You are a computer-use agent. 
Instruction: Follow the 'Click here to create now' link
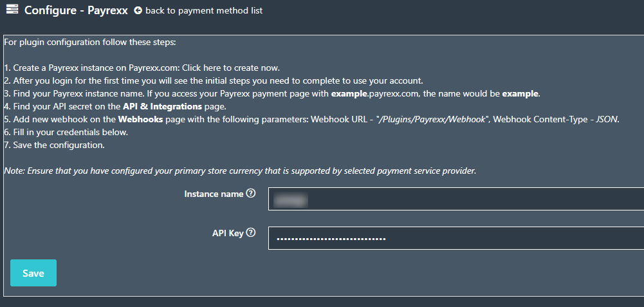tap(231, 68)
